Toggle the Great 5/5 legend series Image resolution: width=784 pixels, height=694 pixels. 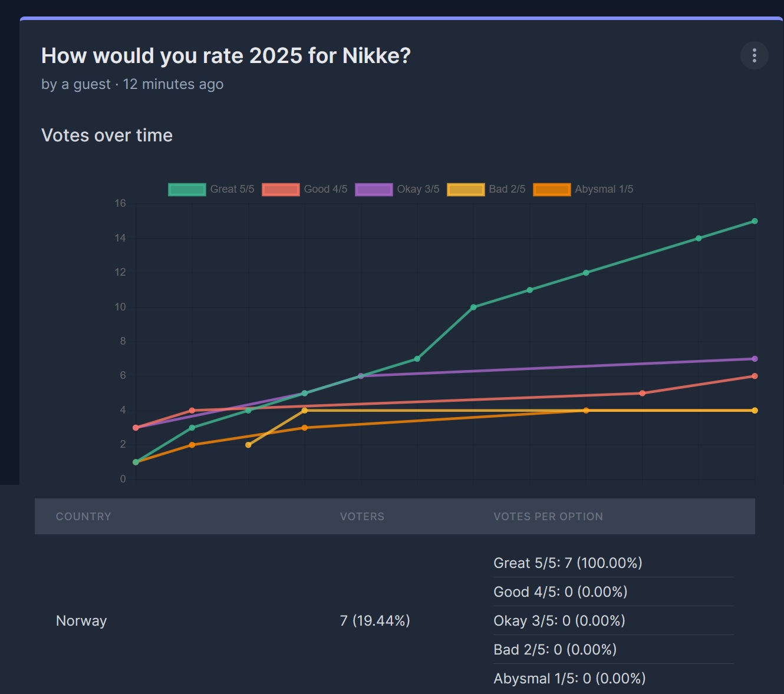click(x=211, y=189)
